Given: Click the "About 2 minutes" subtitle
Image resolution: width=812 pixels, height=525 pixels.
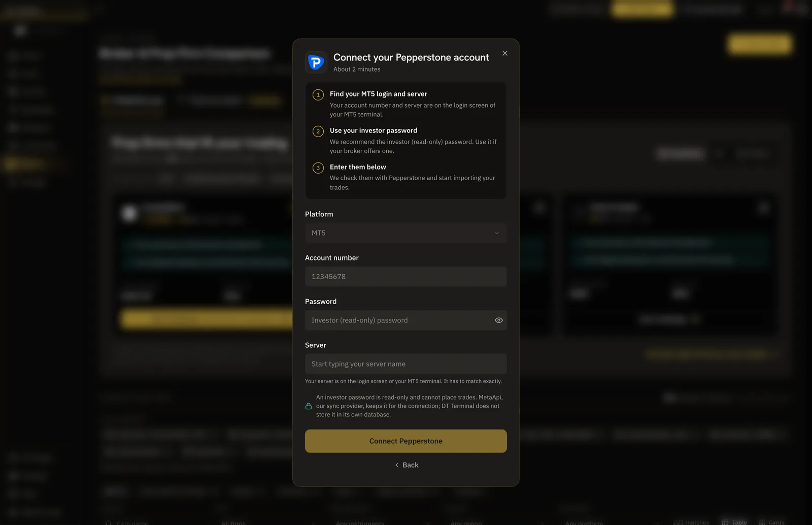Looking at the screenshot, I should [x=357, y=70].
